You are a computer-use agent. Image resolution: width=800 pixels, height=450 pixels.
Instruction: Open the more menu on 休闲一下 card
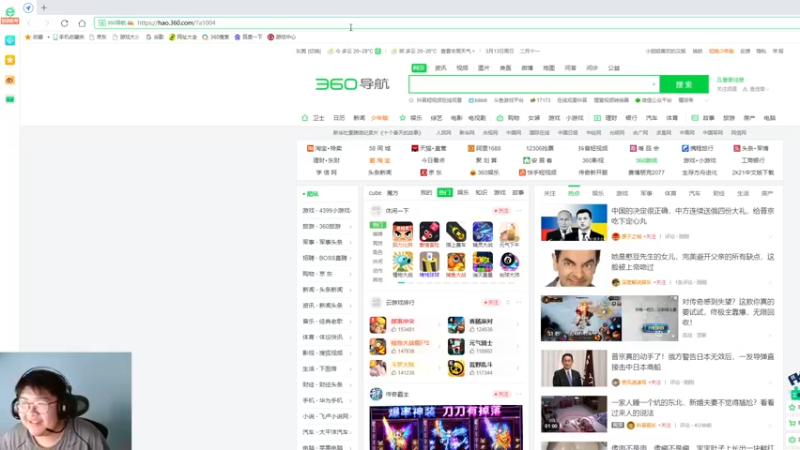click(x=519, y=211)
